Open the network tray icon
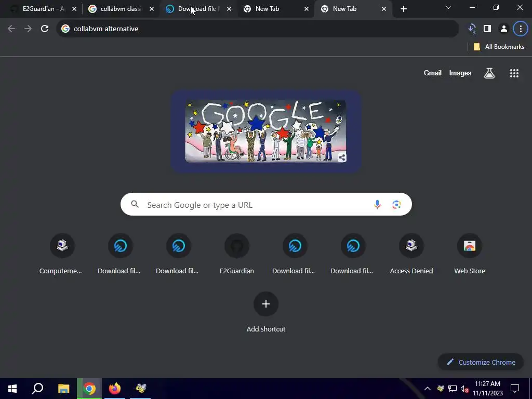Screen dimensions: 532x399 click(453, 389)
